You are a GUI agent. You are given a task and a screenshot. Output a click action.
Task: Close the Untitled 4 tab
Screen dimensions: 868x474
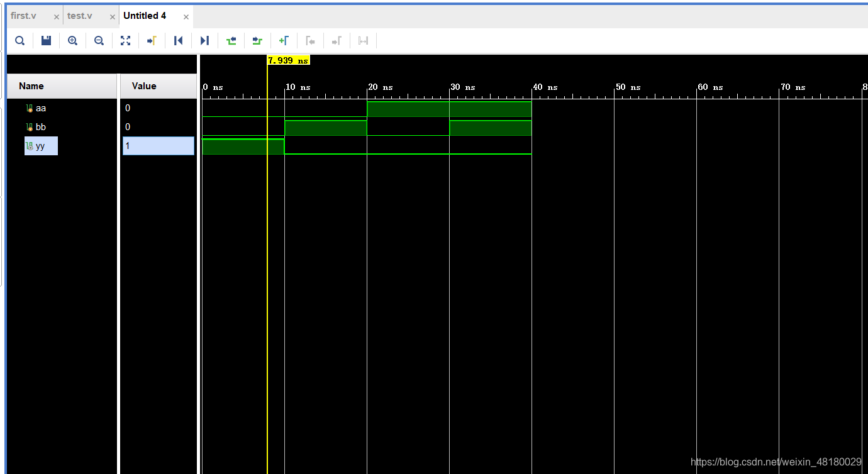pyautogui.click(x=186, y=17)
